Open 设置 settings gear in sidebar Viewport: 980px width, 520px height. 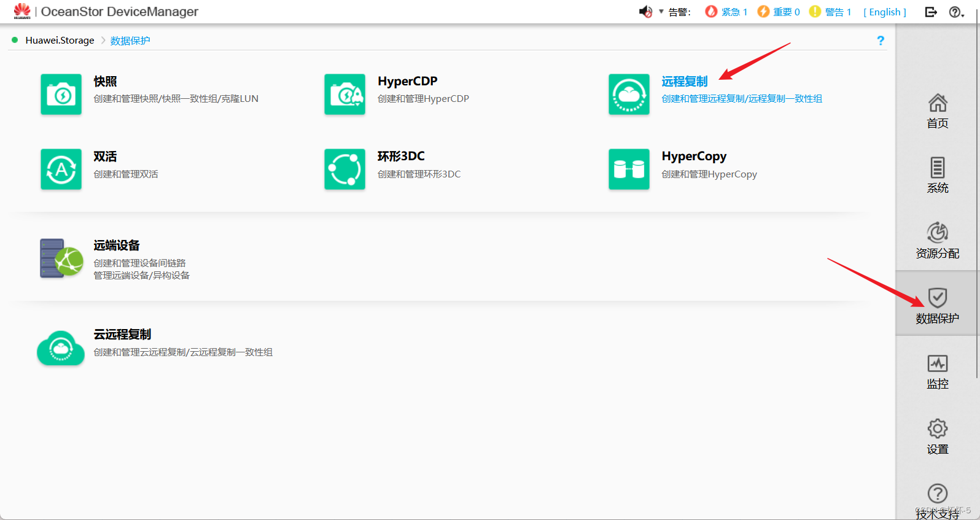(937, 437)
